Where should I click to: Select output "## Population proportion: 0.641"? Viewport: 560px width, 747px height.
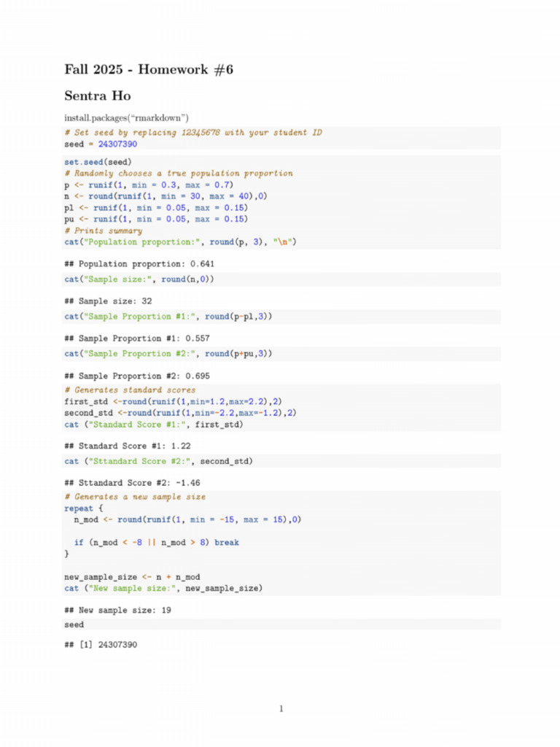coord(139,264)
